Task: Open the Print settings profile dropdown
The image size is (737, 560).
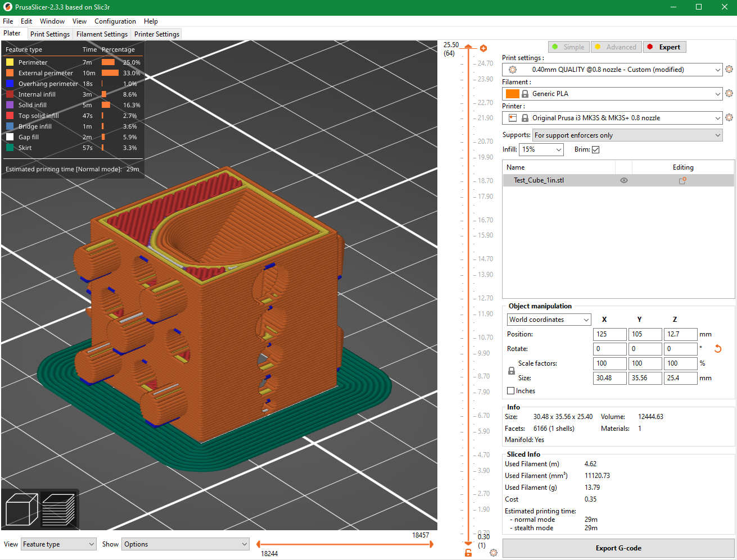Action: (612, 70)
